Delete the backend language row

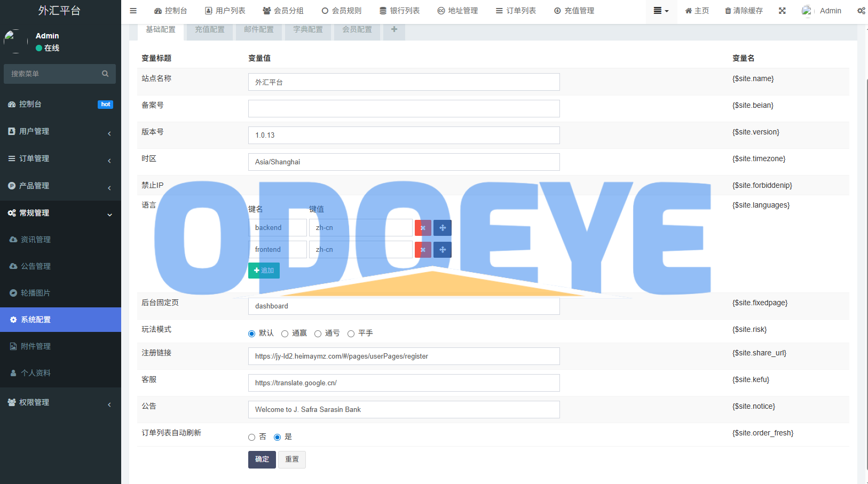tap(423, 228)
